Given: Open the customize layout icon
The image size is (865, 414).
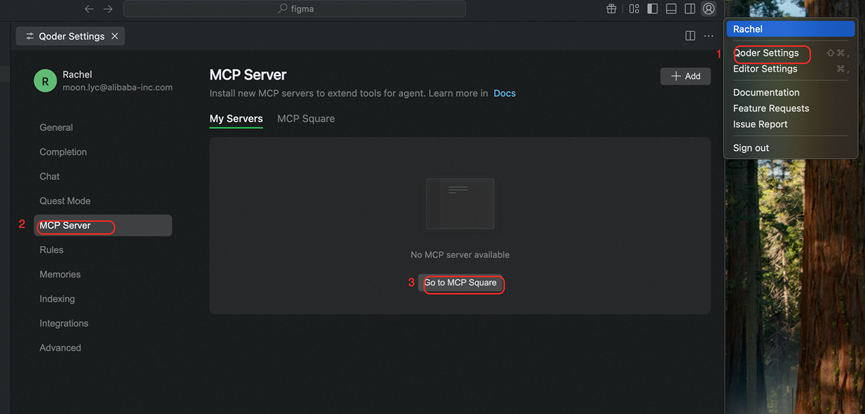Looking at the screenshot, I should (634, 9).
